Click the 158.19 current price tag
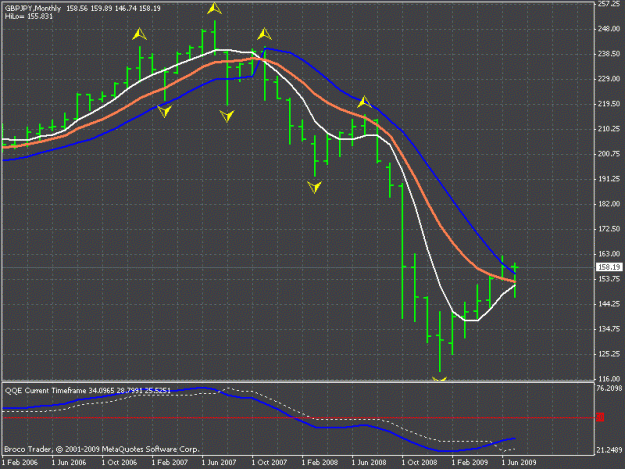 click(609, 267)
